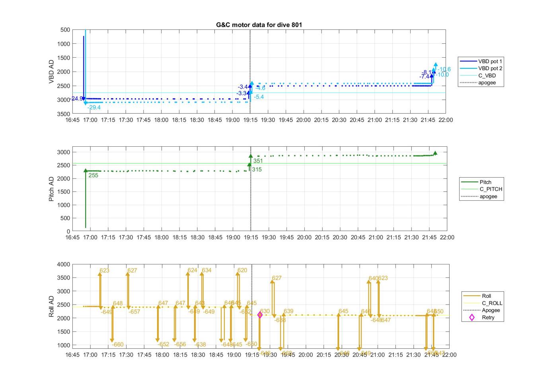Select the 'VBD pot 2' legend entry
This screenshot has width=557, height=392.
pyautogui.click(x=481, y=68)
